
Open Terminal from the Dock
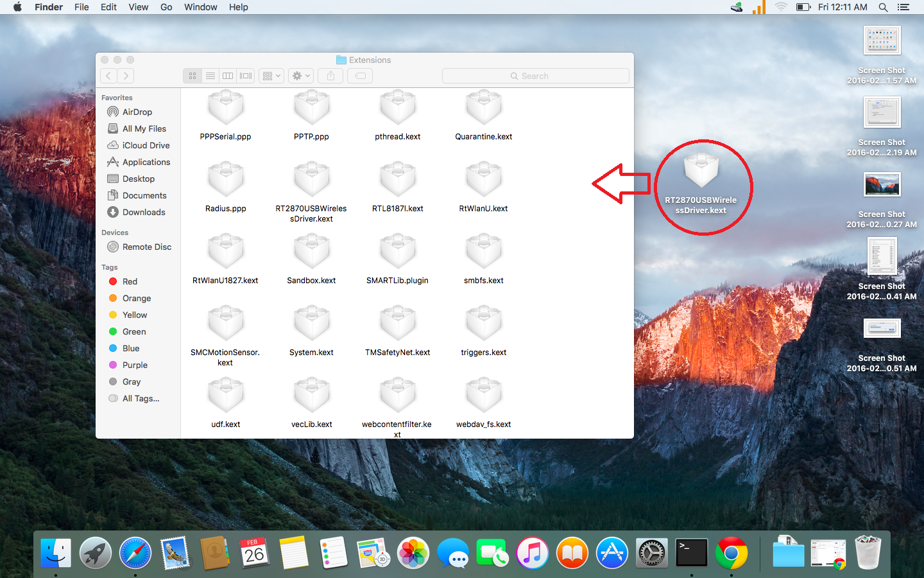tap(691, 553)
